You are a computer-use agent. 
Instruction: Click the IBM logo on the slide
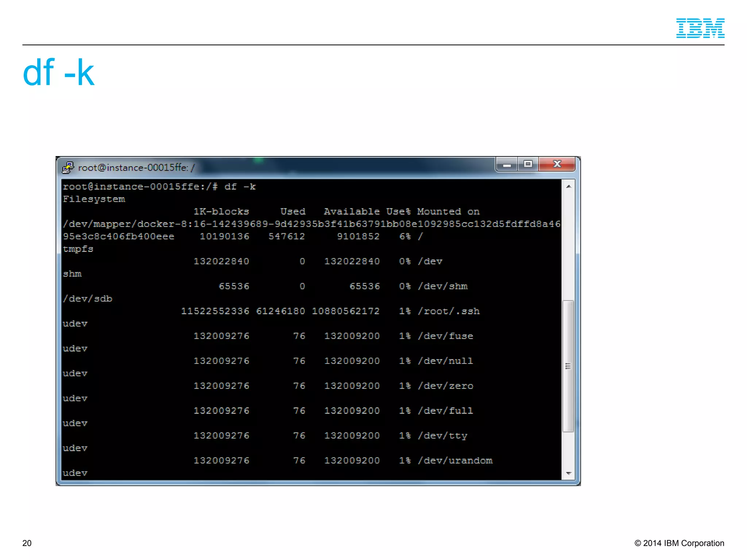[700, 28]
